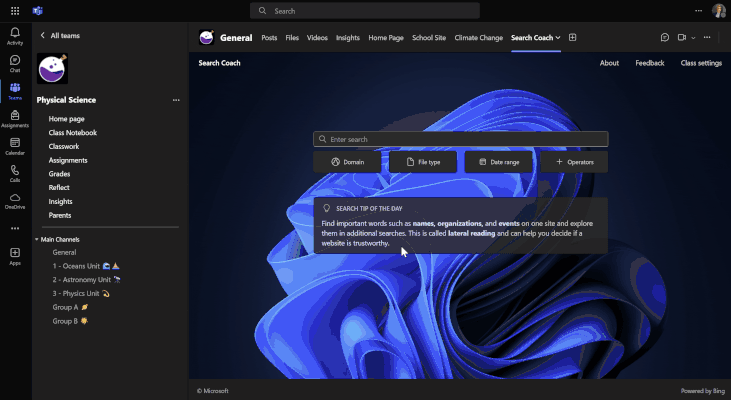Expand the Search Coach tab dropdown
Screen dimensions: 731x400
(558, 38)
